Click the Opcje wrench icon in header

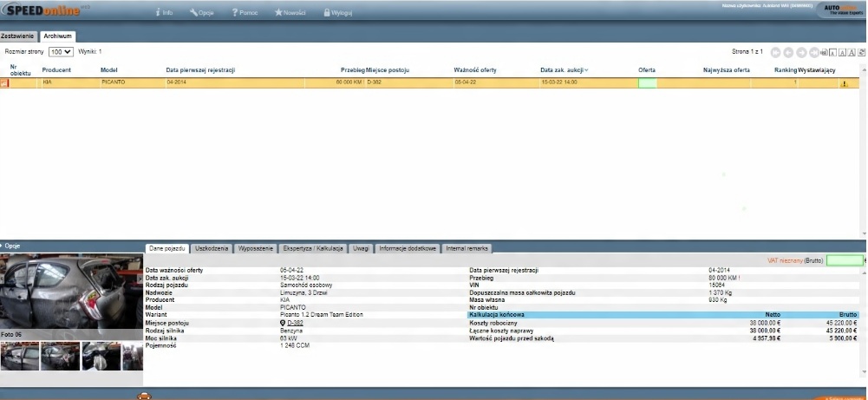pyautogui.click(x=193, y=13)
